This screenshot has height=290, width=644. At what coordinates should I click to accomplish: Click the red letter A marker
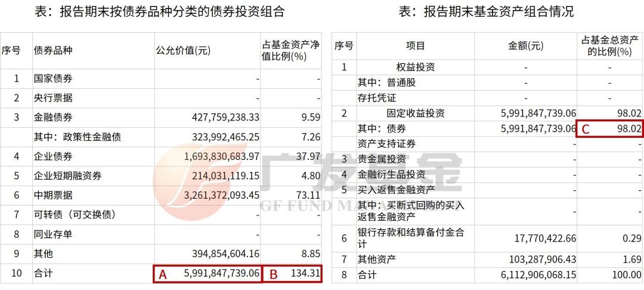click(x=162, y=274)
